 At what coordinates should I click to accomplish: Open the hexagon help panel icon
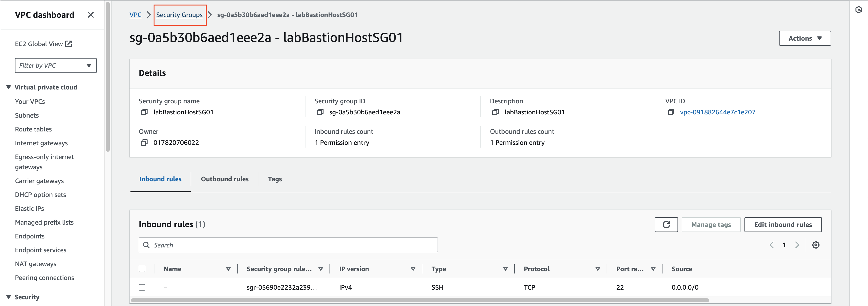click(859, 10)
